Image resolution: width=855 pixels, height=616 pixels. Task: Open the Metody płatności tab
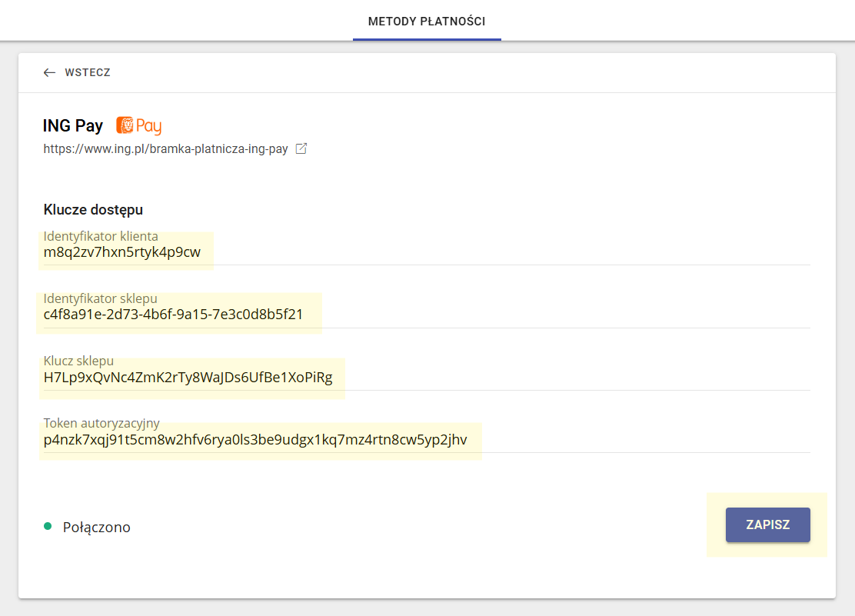click(x=427, y=22)
